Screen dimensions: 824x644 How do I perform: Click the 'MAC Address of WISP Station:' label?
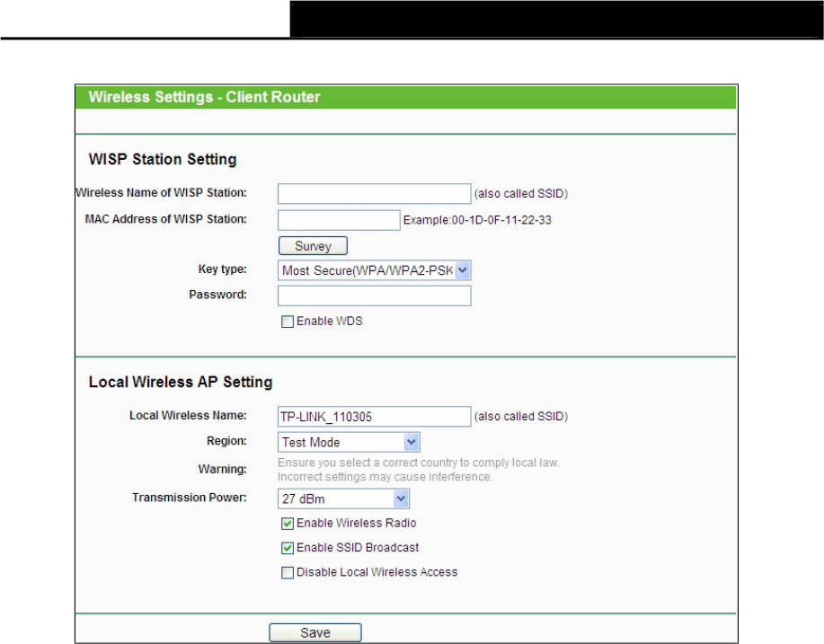(165, 219)
